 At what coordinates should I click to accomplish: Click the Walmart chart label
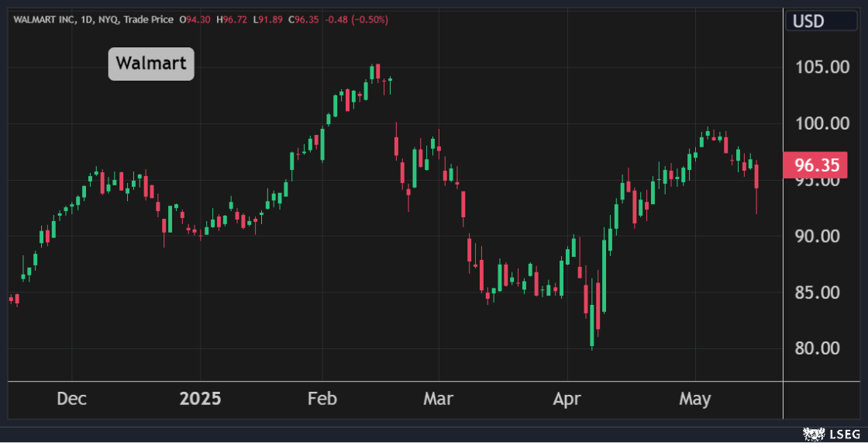tap(151, 64)
